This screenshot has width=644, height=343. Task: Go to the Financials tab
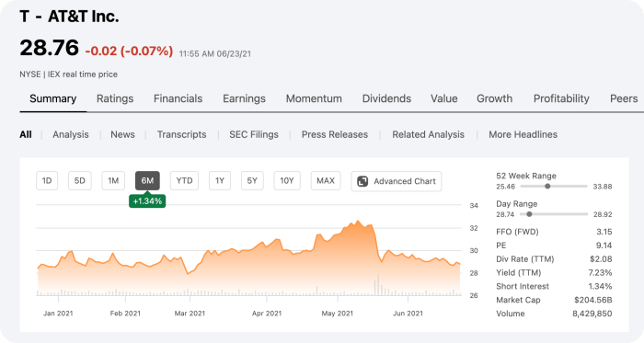click(178, 99)
